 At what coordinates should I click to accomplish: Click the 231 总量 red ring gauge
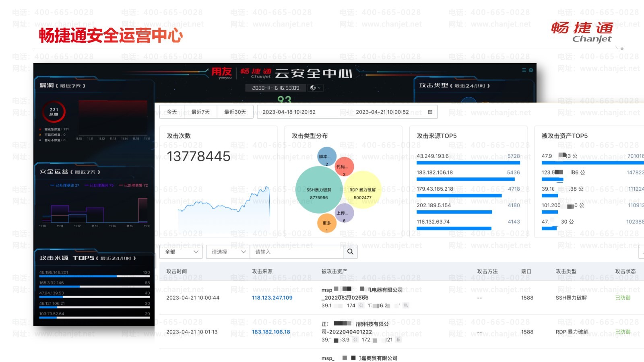54,112
